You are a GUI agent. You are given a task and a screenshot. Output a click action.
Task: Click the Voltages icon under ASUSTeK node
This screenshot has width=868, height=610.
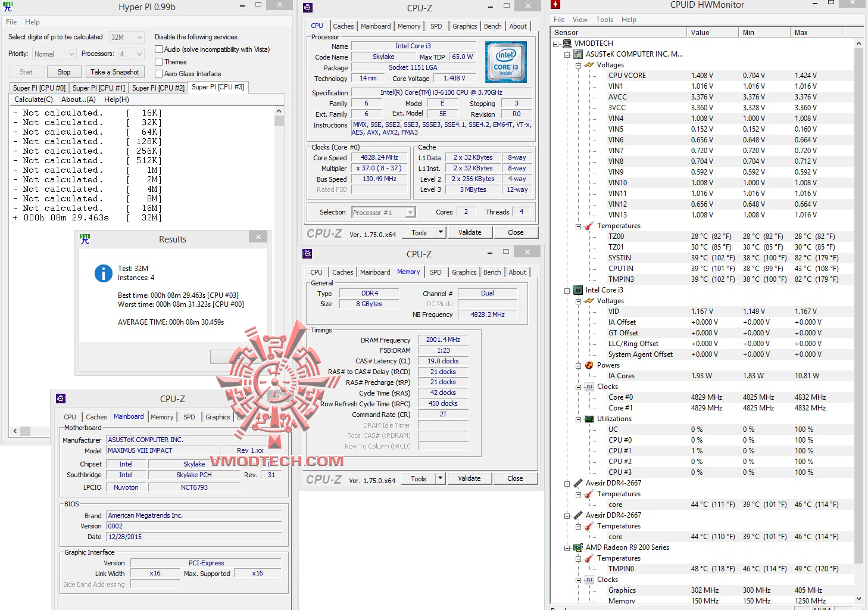(x=589, y=65)
